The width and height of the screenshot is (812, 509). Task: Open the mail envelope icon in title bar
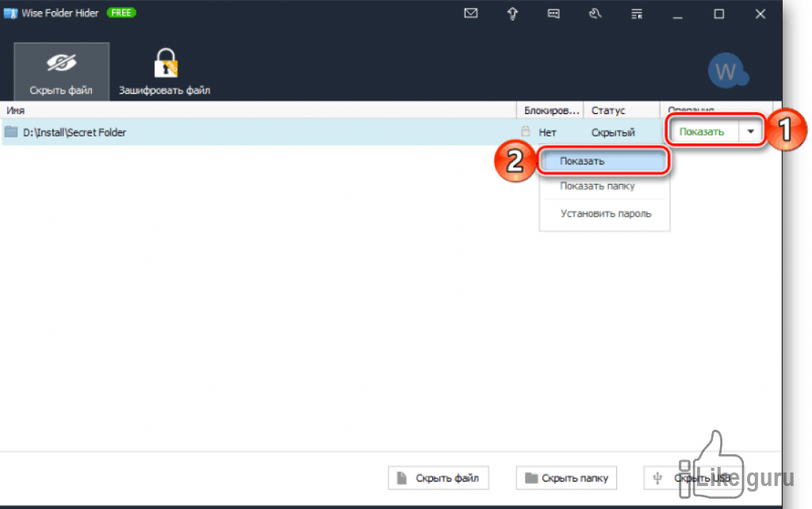tap(471, 13)
